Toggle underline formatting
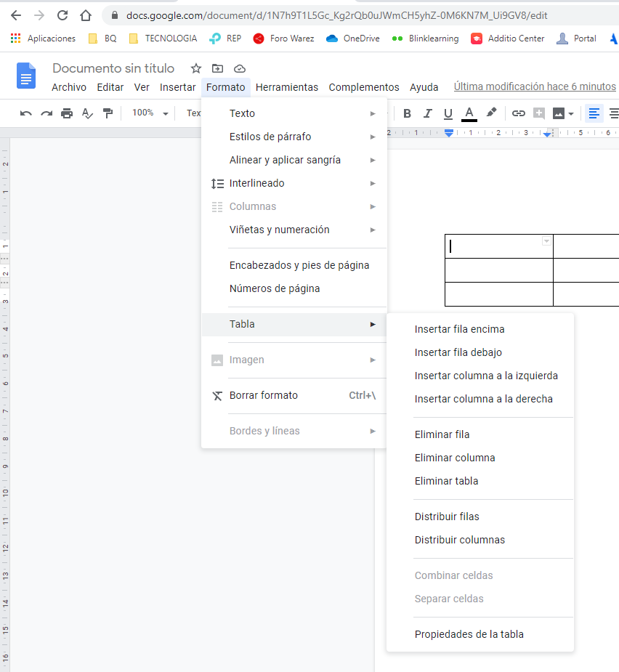Image resolution: width=619 pixels, height=672 pixels. coord(448,113)
